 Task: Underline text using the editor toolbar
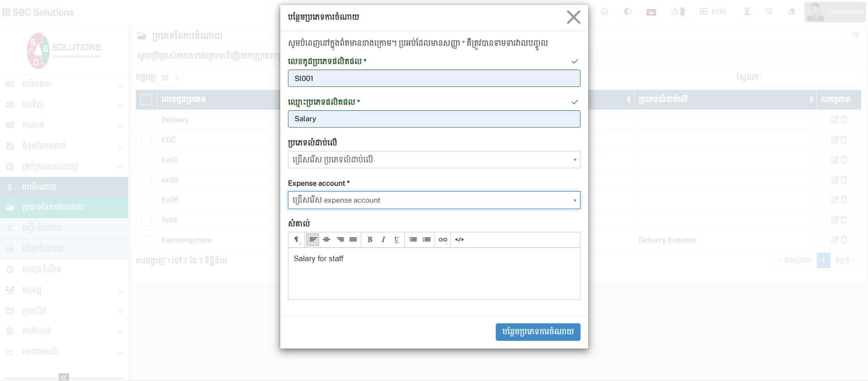point(396,240)
